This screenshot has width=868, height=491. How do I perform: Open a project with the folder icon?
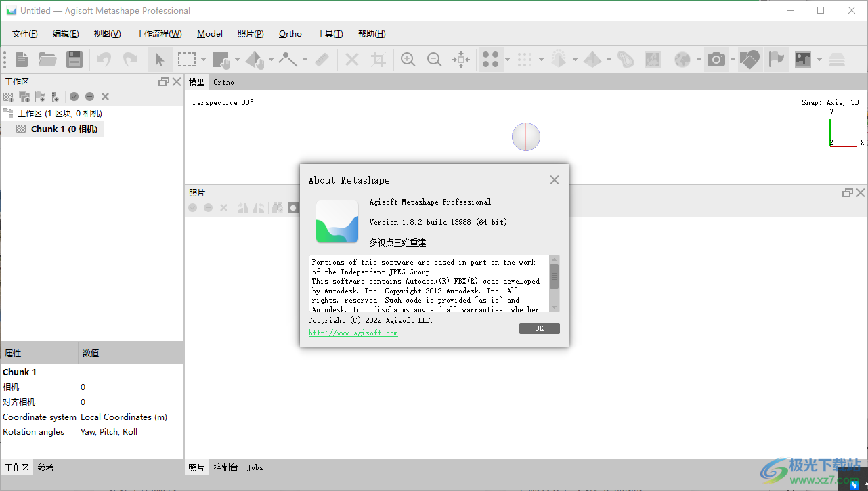coord(47,60)
